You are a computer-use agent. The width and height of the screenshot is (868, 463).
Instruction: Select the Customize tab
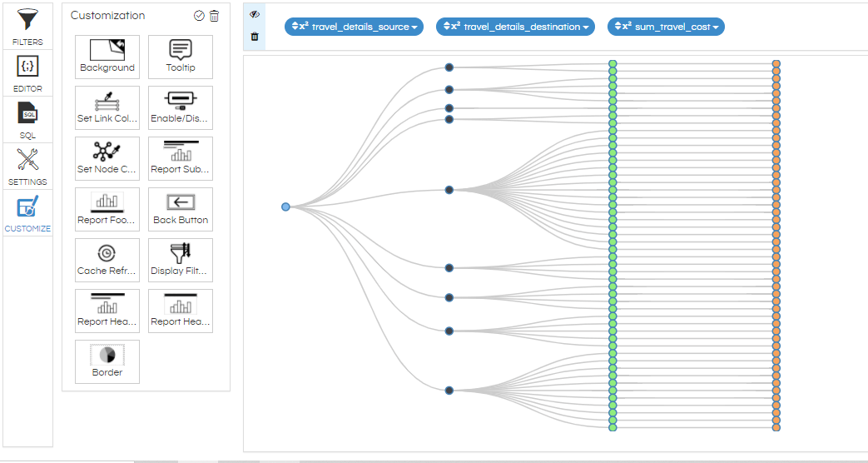[x=27, y=212]
